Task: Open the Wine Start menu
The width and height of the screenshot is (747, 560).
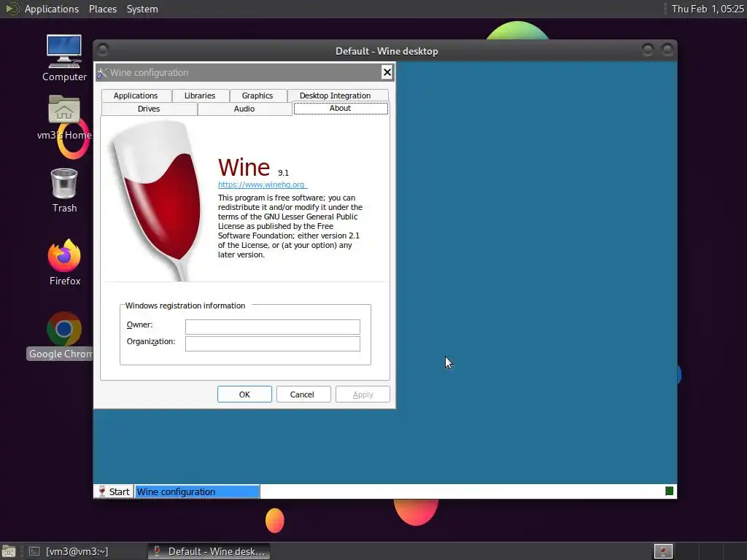Action: 114,491
